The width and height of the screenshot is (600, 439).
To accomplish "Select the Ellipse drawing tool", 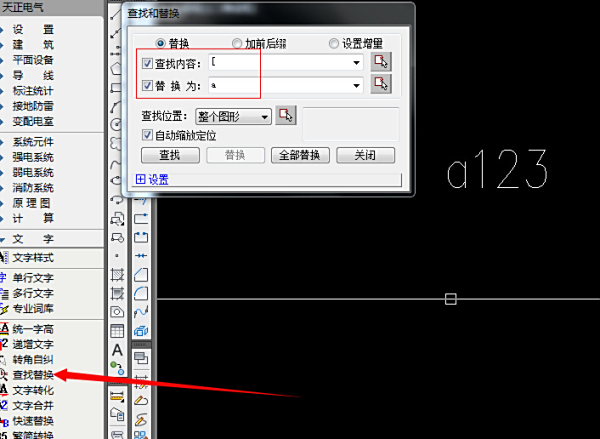I will 116,181.
